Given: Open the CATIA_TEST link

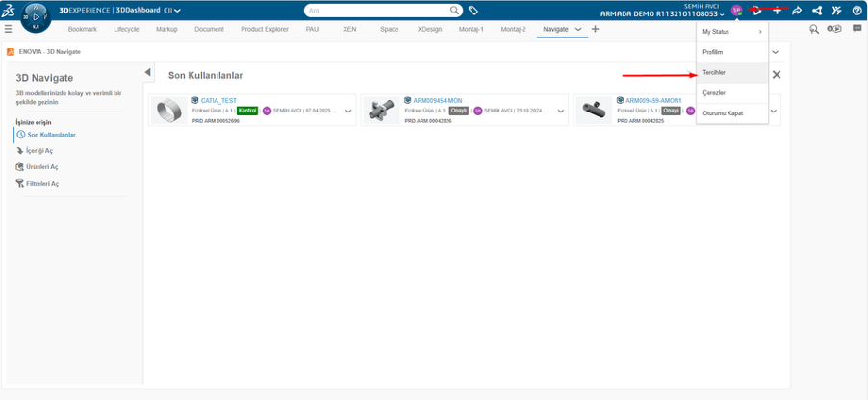Looking at the screenshot, I should click(x=218, y=101).
